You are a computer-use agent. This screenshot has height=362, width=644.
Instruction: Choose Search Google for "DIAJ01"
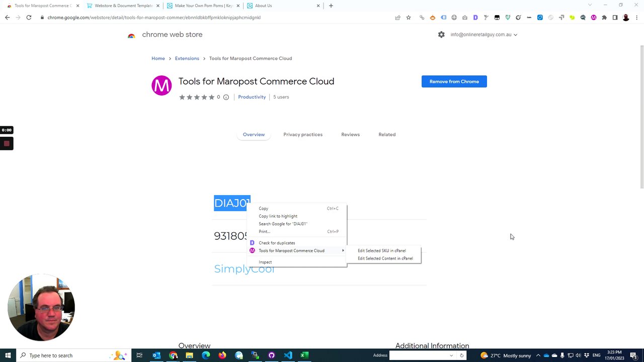click(x=297, y=224)
